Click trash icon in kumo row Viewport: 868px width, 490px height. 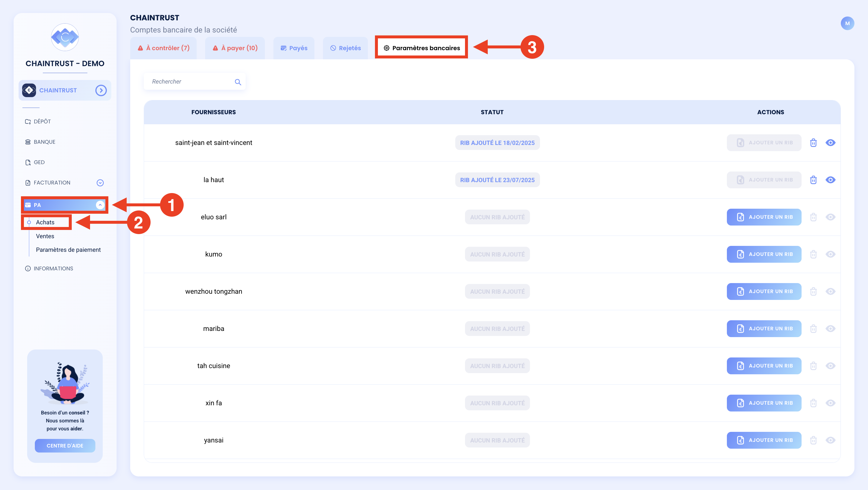click(813, 254)
